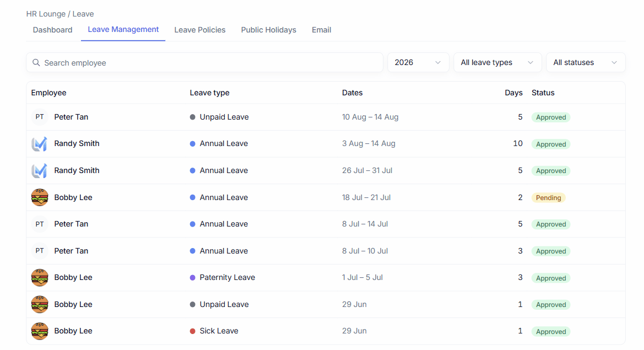Image resolution: width=644 pixels, height=350 pixels.
Task: Focus the Search employee field
Action: (x=204, y=62)
